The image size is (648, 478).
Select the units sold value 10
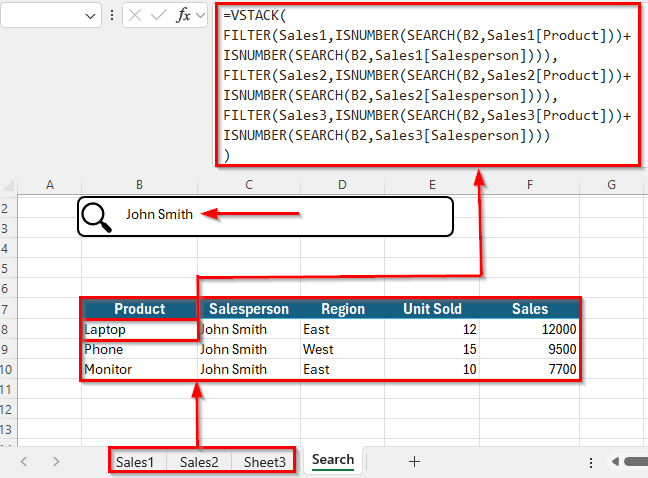point(432,369)
